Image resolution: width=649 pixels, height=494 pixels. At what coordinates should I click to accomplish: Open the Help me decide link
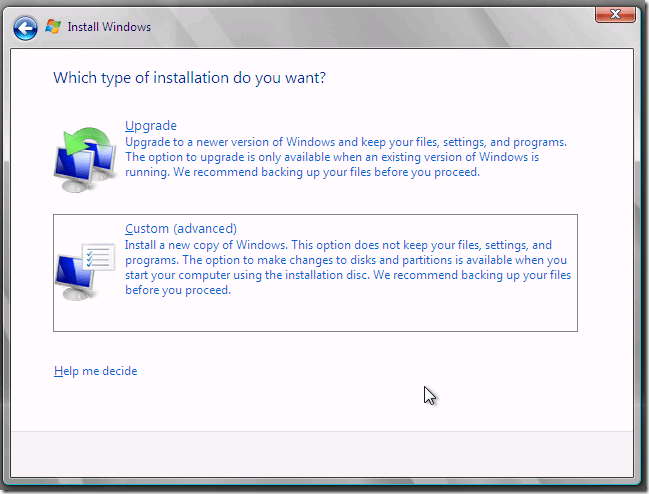(95, 371)
